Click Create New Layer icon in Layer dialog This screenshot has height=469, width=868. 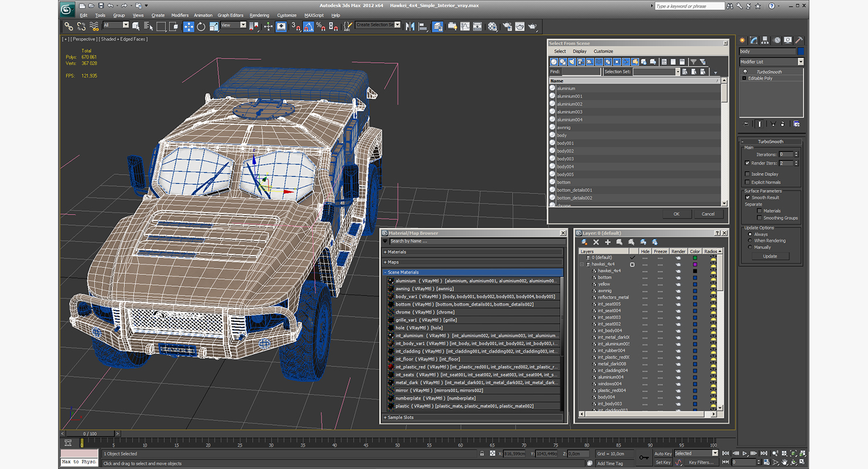click(x=584, y=242)
